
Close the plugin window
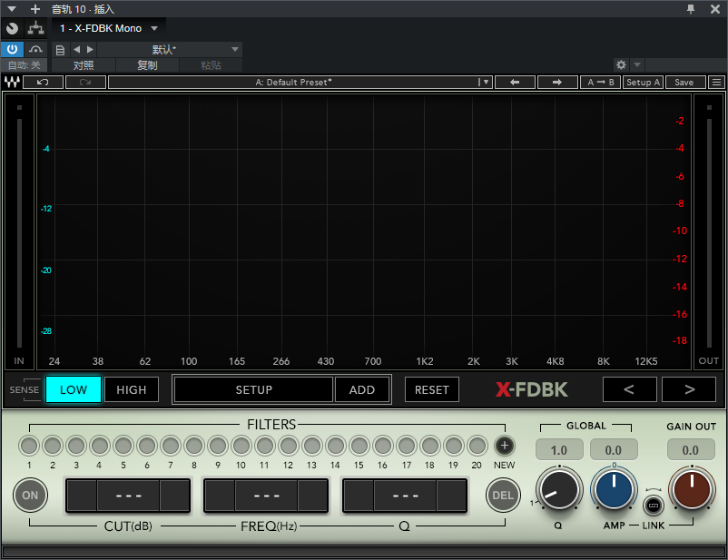[x=715, y=9]
